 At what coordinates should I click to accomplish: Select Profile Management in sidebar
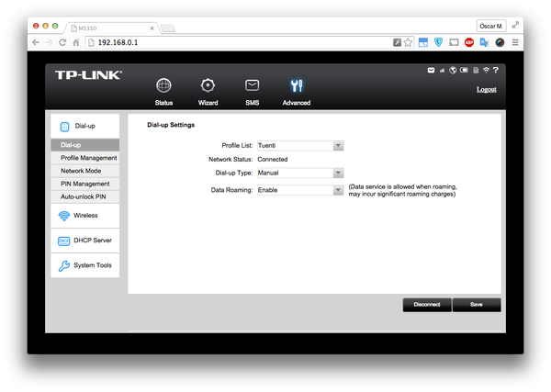click(x=88, y=158)
